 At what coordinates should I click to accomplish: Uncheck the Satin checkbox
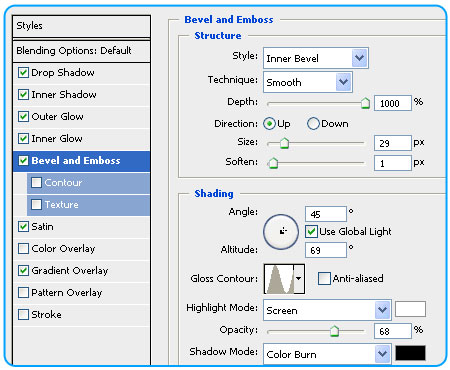pyautogui.click(x=23, y=226)
